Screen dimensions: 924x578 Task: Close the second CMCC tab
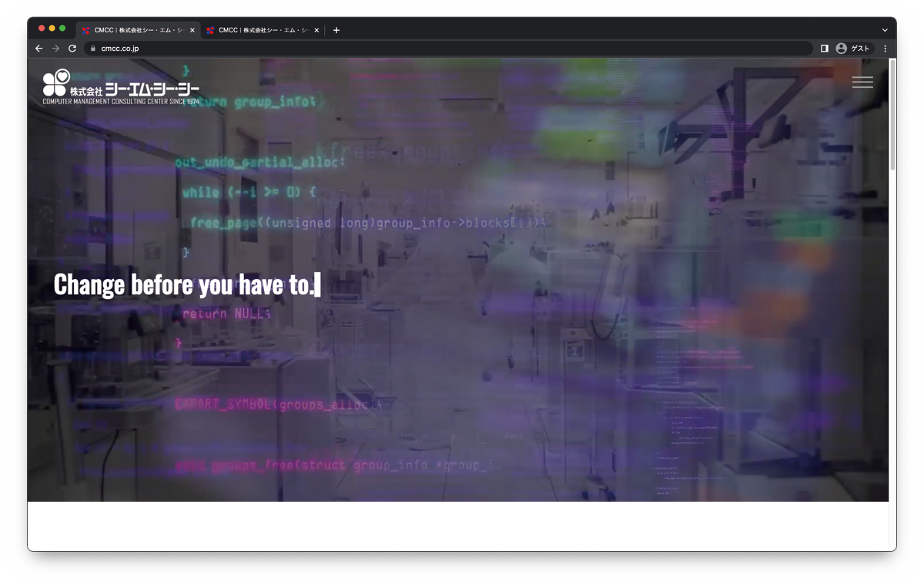click(x=316, y=30)
